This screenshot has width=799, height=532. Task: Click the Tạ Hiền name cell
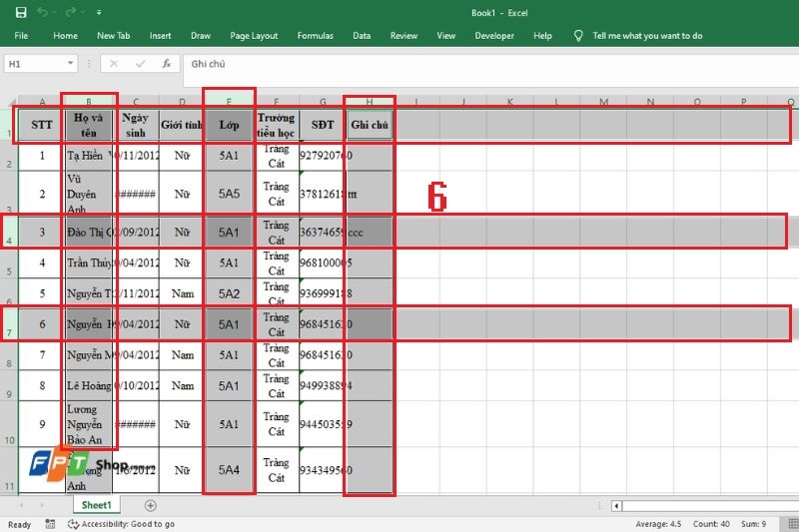click(89, 156)
